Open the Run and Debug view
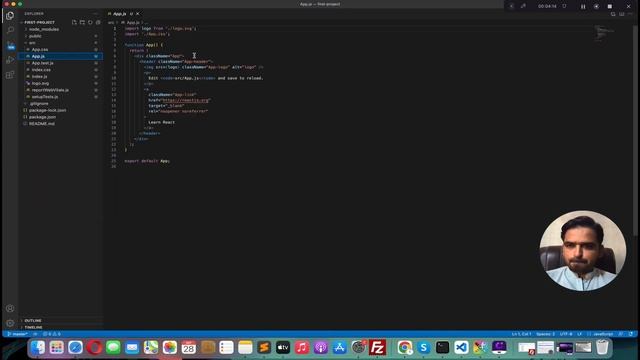 (10, 60)
